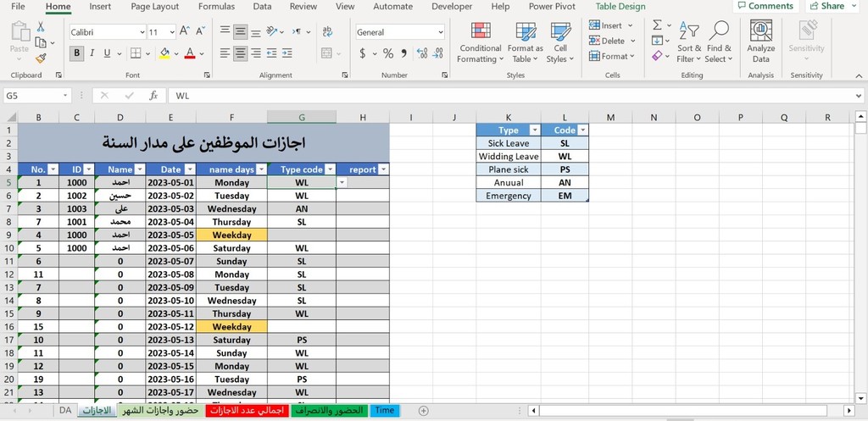
Task: Open font size dropdown
Action: [x=172, y=32]
